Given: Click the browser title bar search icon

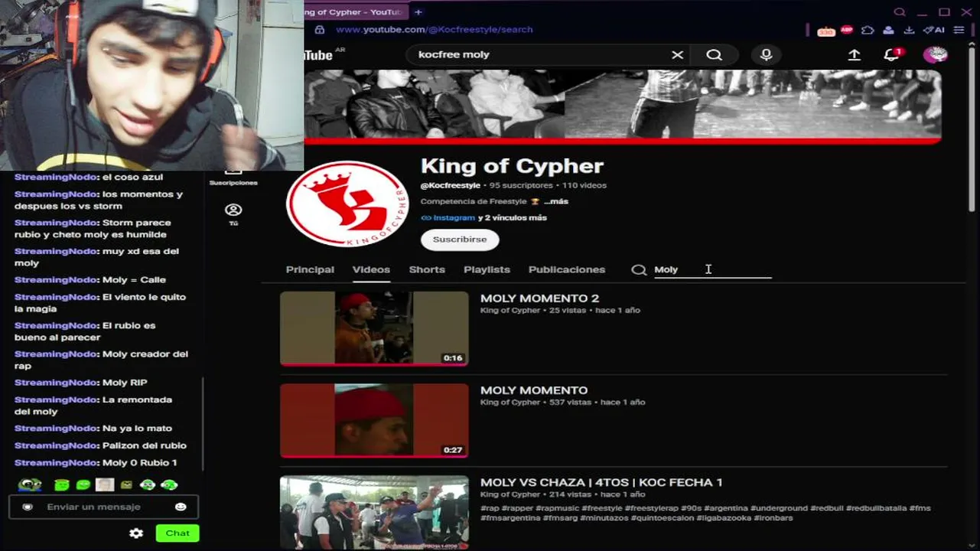Looking at the screenshot, I should [x=900, y=11].
